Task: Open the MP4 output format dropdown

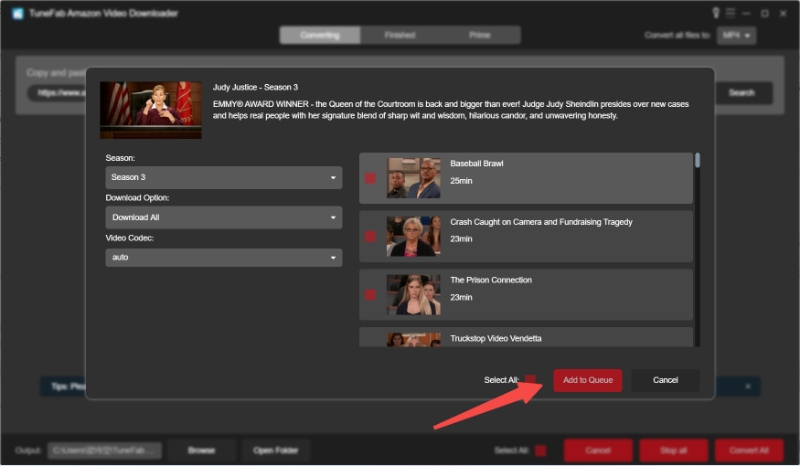Action: 736,35
